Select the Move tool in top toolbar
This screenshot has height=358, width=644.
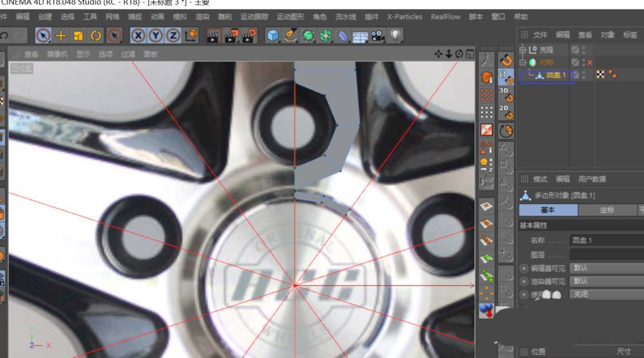click(61, 35)
